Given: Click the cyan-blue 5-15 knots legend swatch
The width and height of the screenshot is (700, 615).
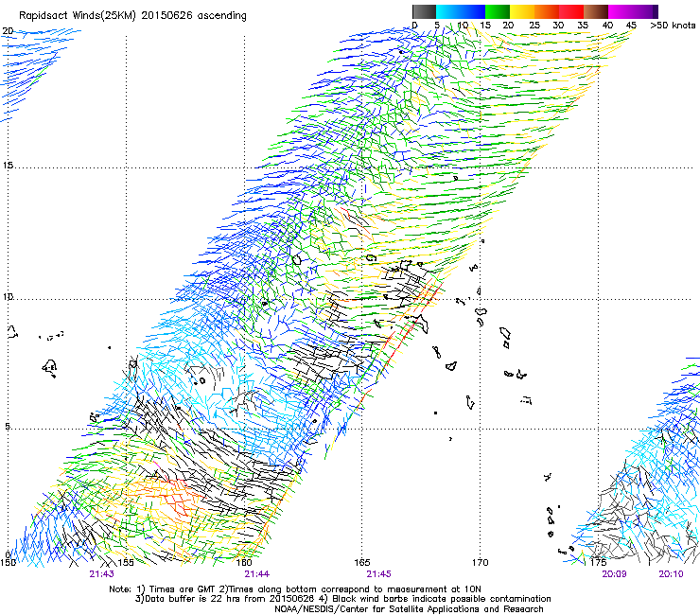Looking at the screenshot, I should click(461, 11).
